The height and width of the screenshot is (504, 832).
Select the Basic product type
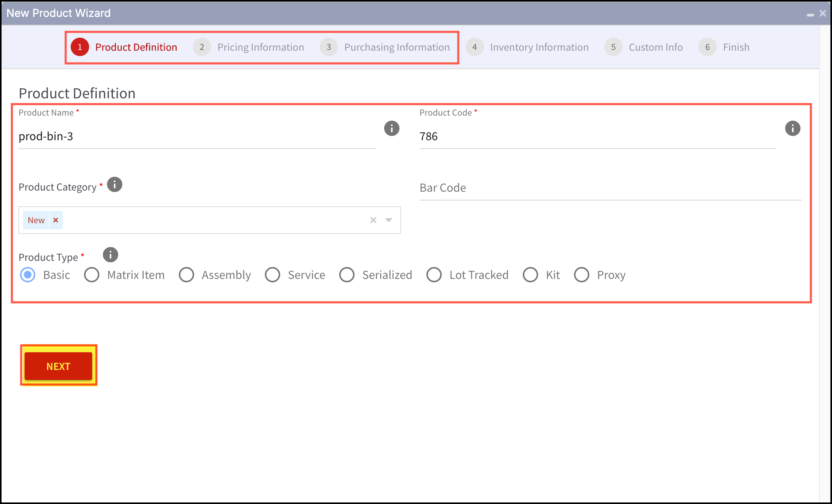click(x=28, y=275)
